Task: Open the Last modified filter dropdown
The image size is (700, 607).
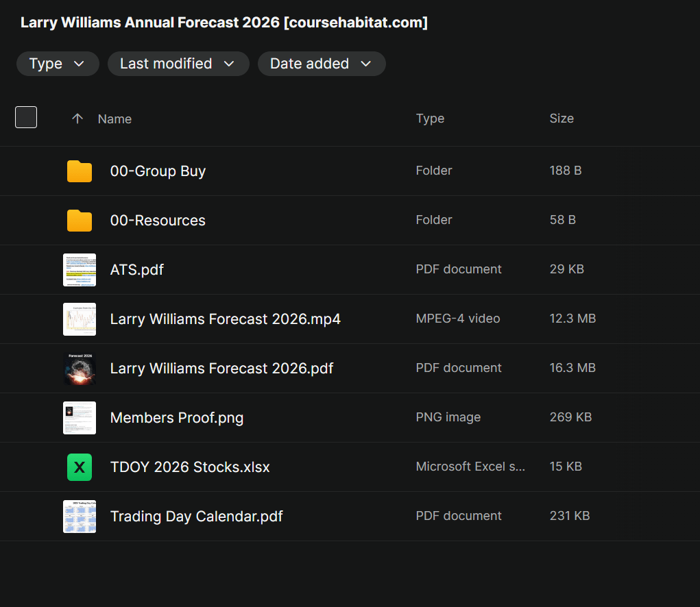Action: coord(178,63)
